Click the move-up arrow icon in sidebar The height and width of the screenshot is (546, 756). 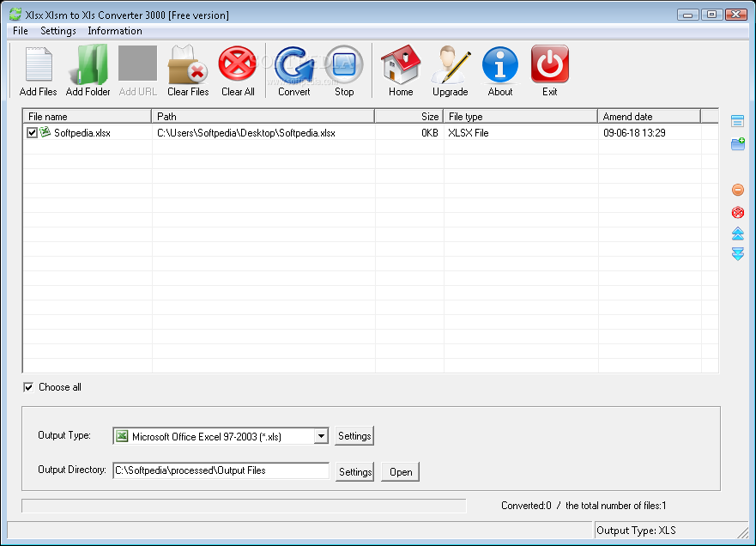738,234
